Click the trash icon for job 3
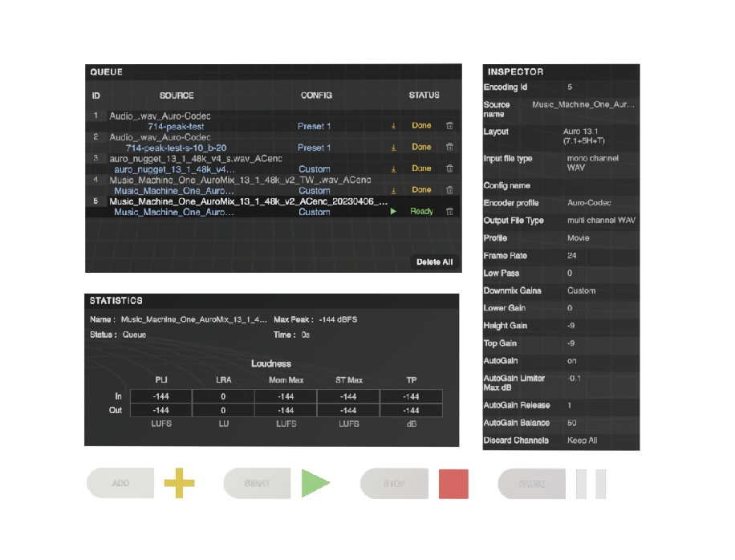735x560 pixels. coord(449,169)
